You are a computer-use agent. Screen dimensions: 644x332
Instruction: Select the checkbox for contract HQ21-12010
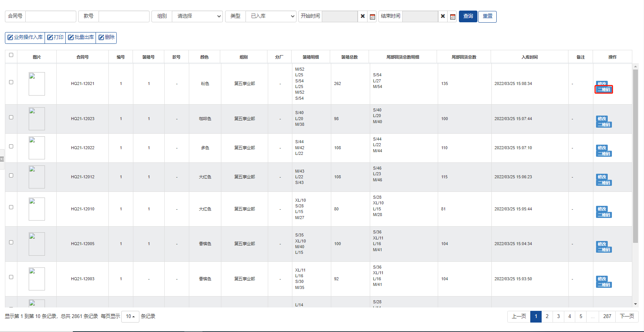click(11, 207)
